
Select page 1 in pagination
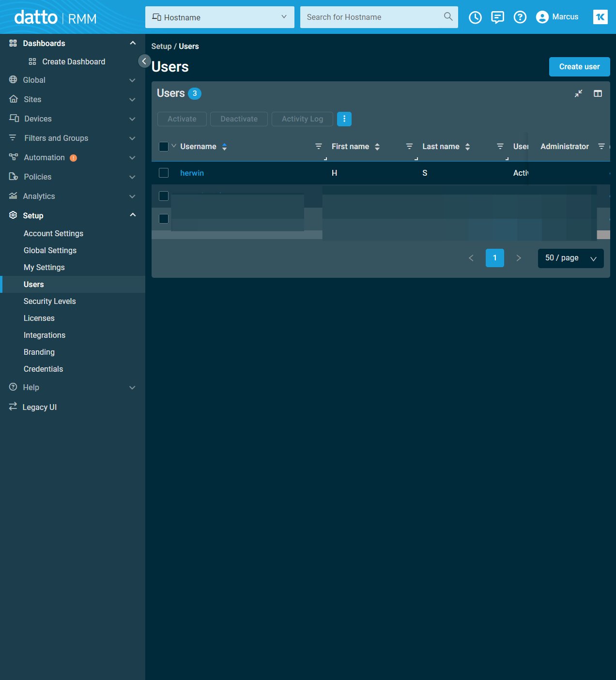pos(494,258)
